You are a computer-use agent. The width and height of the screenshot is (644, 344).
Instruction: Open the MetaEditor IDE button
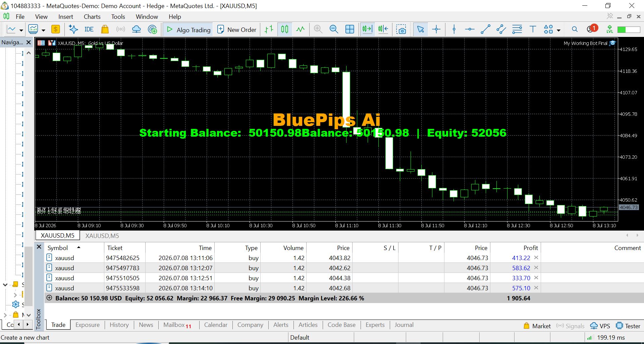89,30
